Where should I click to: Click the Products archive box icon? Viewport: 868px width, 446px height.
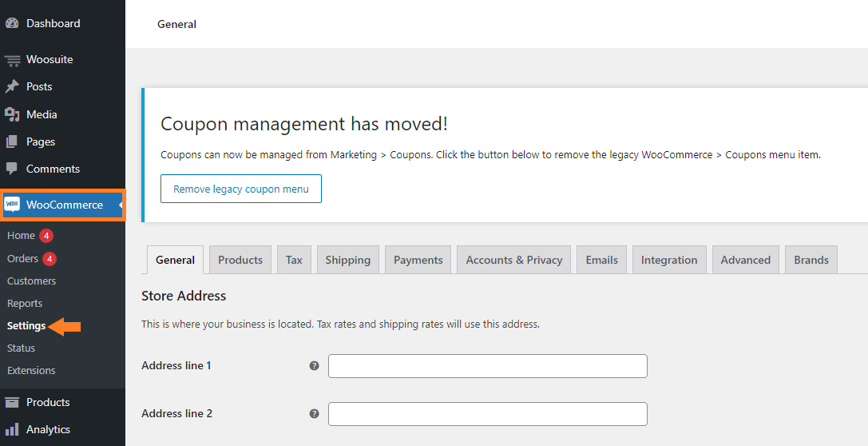(x=12, y=402)
